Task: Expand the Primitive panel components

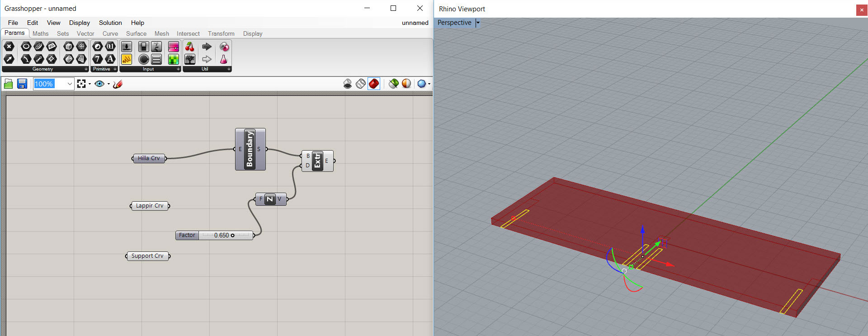Action: (115, 69)
